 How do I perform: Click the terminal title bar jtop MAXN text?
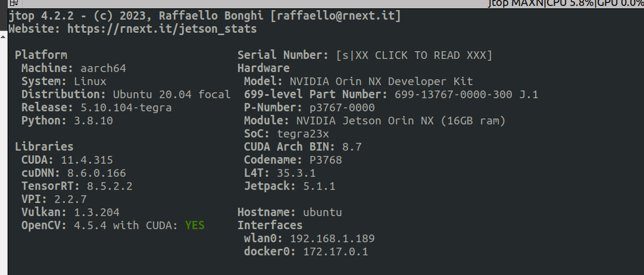tap(515, 4)
